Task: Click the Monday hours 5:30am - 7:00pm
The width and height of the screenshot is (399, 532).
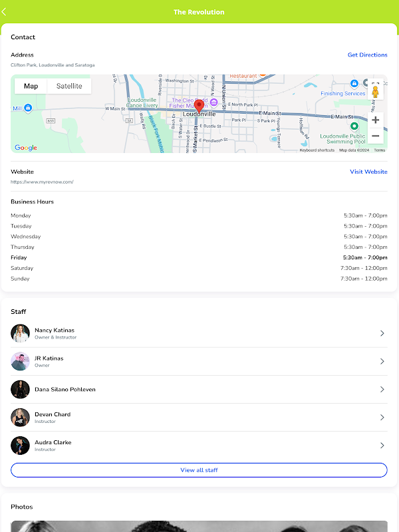Action: pyautogui.click(x=365, y=215)
